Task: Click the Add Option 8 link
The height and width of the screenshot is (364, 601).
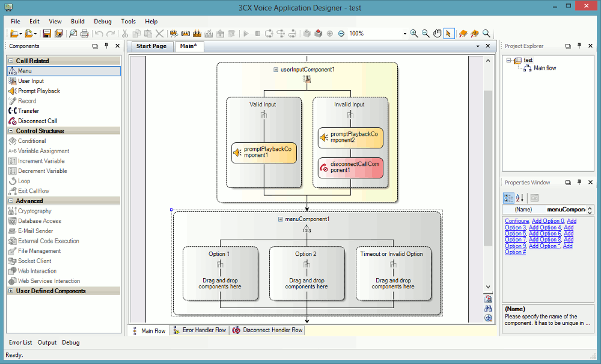Action: coord(545,240)
